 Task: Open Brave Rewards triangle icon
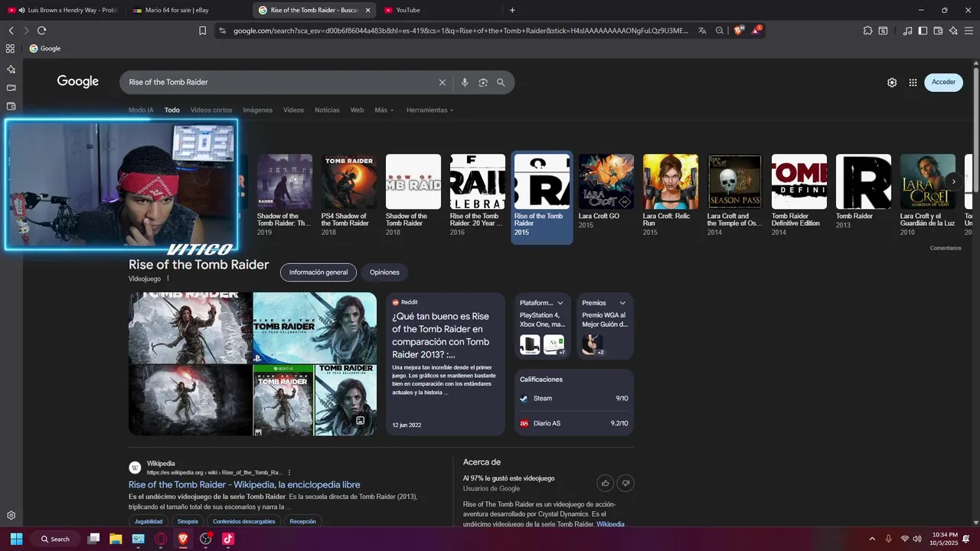(x=756, y=31)
